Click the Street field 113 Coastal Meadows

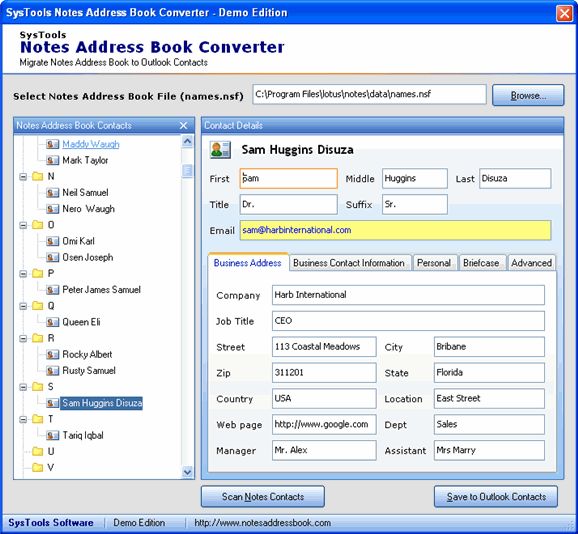point(324,347)
